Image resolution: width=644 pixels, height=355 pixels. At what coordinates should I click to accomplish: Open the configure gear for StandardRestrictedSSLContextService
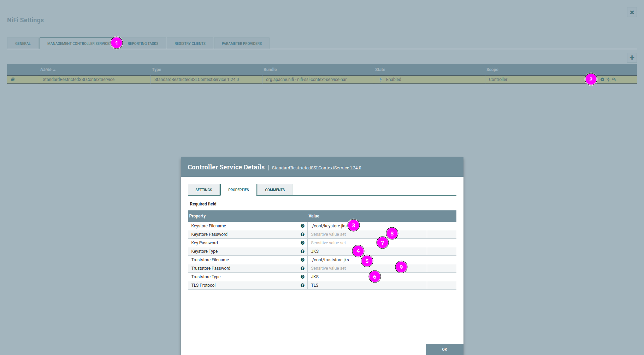tap(602, 80)
